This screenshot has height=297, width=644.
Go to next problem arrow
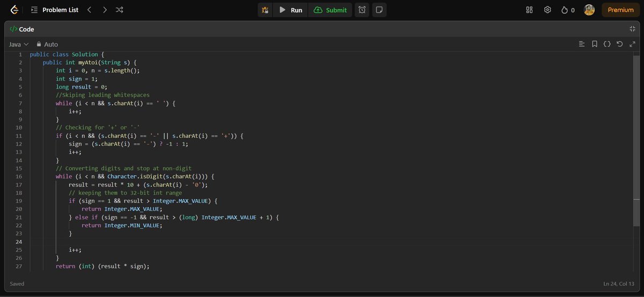pyautogui.click(x=104, y=10)
